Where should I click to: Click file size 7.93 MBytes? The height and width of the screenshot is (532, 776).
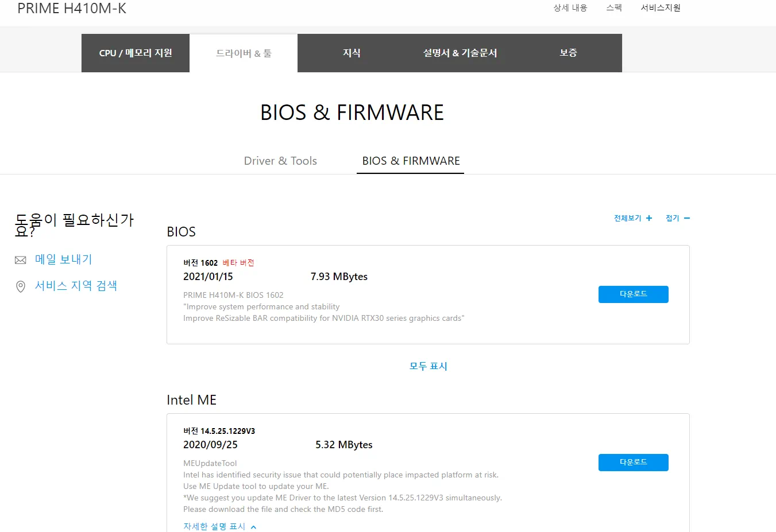[x=339, y=277]
